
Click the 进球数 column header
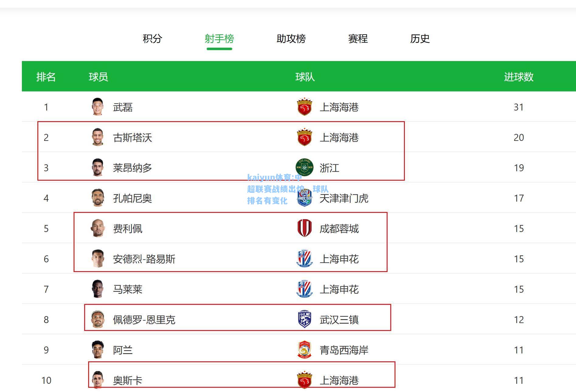pos(519,77)
